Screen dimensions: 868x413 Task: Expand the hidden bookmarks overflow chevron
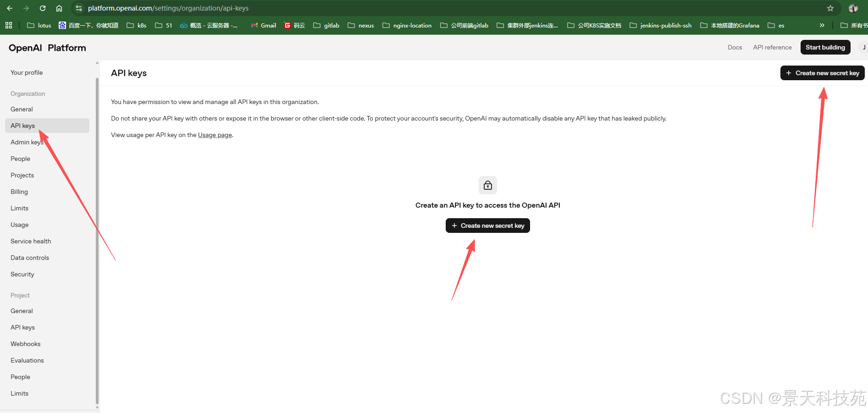click(x=822, y=25)
